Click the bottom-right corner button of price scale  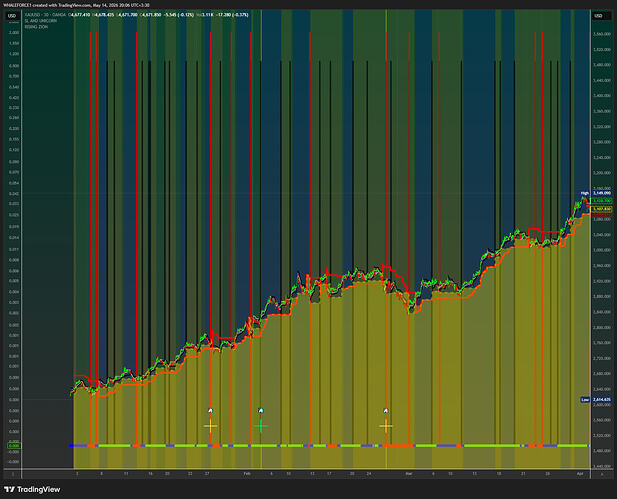coord(602,474)
